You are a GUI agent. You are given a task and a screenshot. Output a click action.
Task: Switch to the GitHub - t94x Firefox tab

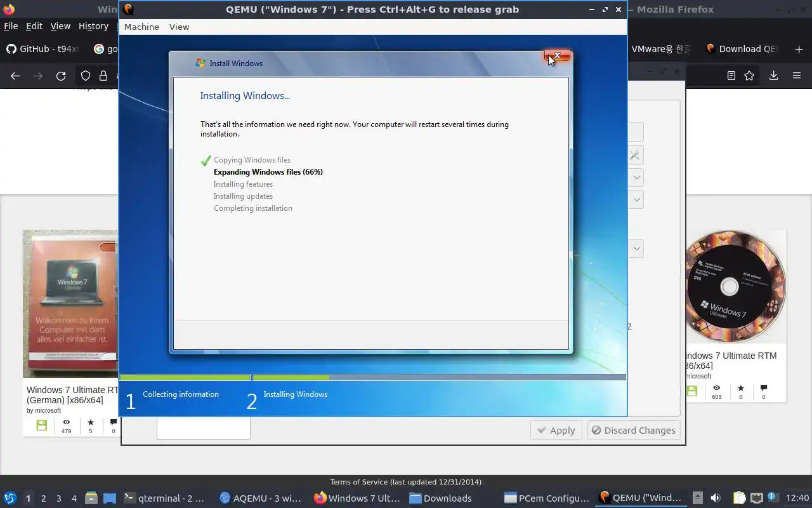pos(43,49)
